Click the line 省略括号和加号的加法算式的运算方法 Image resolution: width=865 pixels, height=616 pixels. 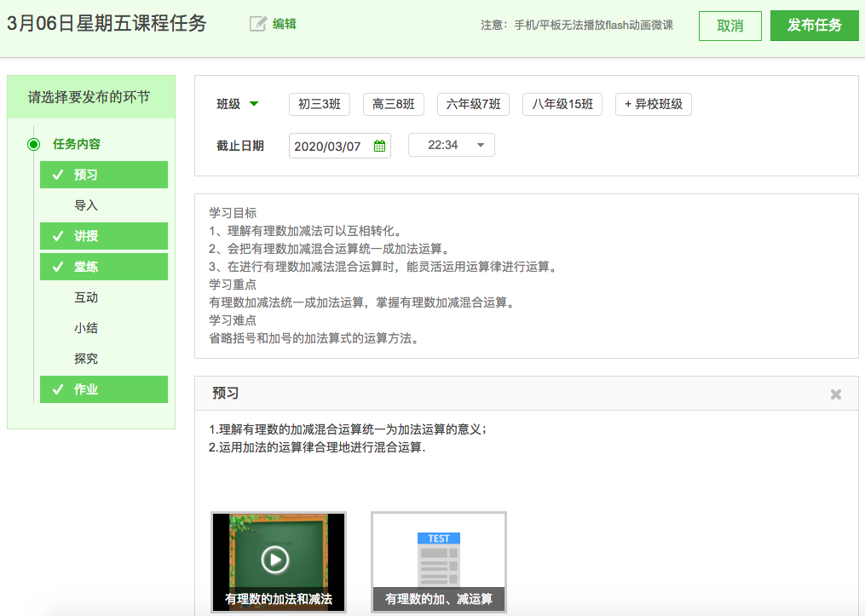click(314, 338)
